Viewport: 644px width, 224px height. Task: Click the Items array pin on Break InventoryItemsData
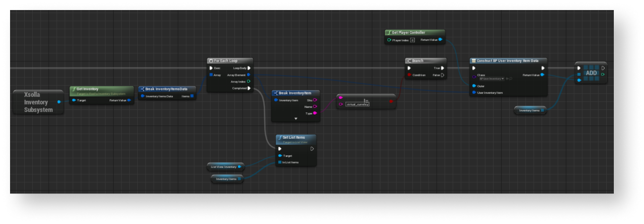tap(192, 96)
